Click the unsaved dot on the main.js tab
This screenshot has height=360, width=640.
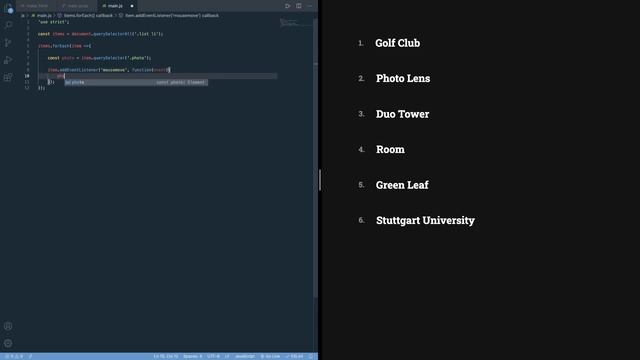tap(132, 6)
